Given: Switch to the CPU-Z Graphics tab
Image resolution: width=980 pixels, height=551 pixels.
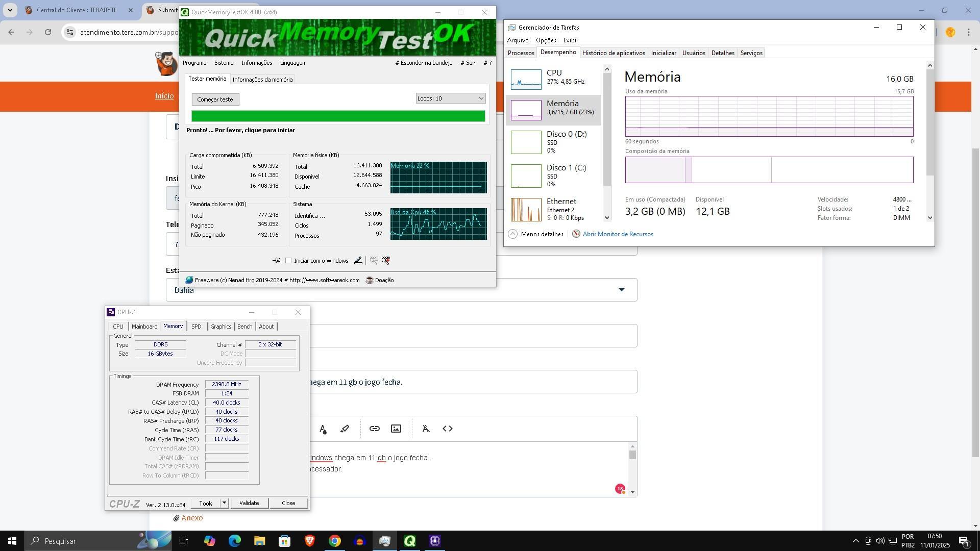Looking at the screenshot, I should [220, 327].
